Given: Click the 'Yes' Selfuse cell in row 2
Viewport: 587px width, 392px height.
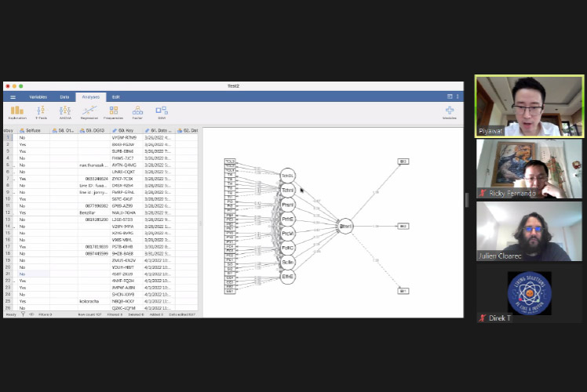Looking at the screenshot, I should (x=33, y=144).
